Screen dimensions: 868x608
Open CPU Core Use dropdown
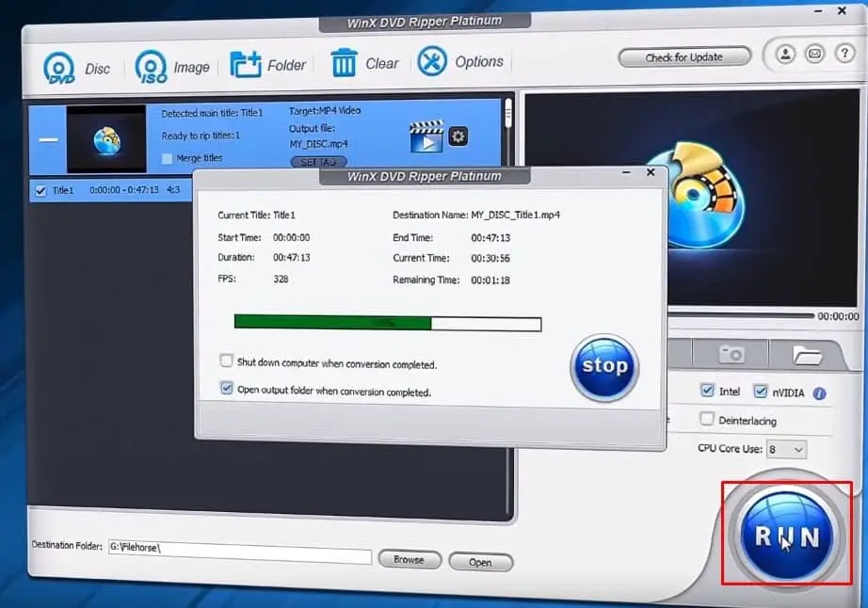click(x=786, y=449)
